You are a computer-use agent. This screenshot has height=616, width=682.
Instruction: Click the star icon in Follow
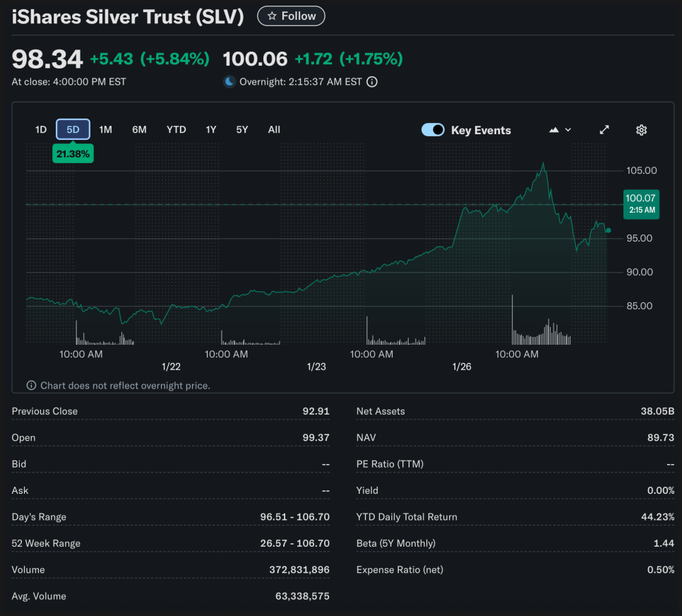272,16
